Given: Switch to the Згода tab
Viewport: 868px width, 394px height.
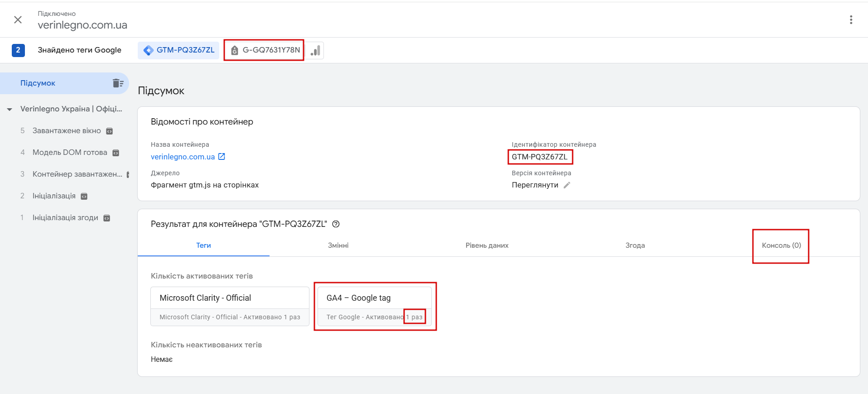Looking at the screenshot, I should tap(635, 245).
